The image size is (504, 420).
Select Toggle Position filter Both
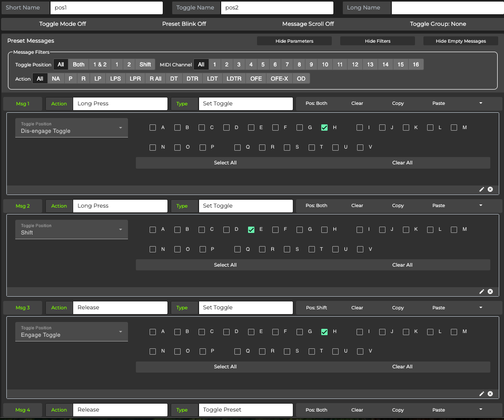pyautogui.click(x=78, y=64)
